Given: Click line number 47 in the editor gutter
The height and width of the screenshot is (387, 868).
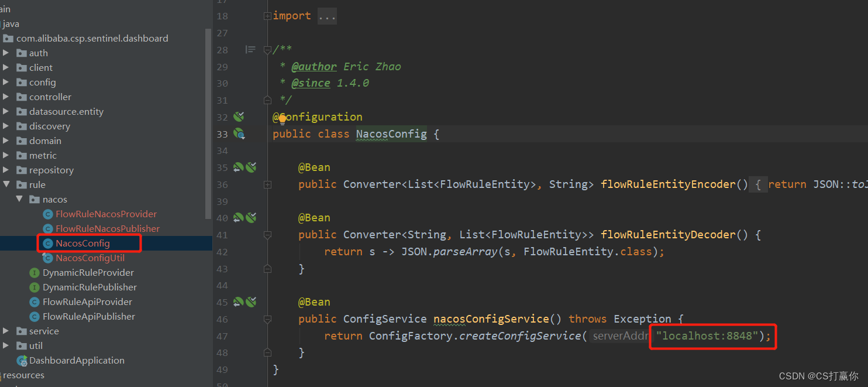Looking at the screenshot, I should click(x=222, y=336).
